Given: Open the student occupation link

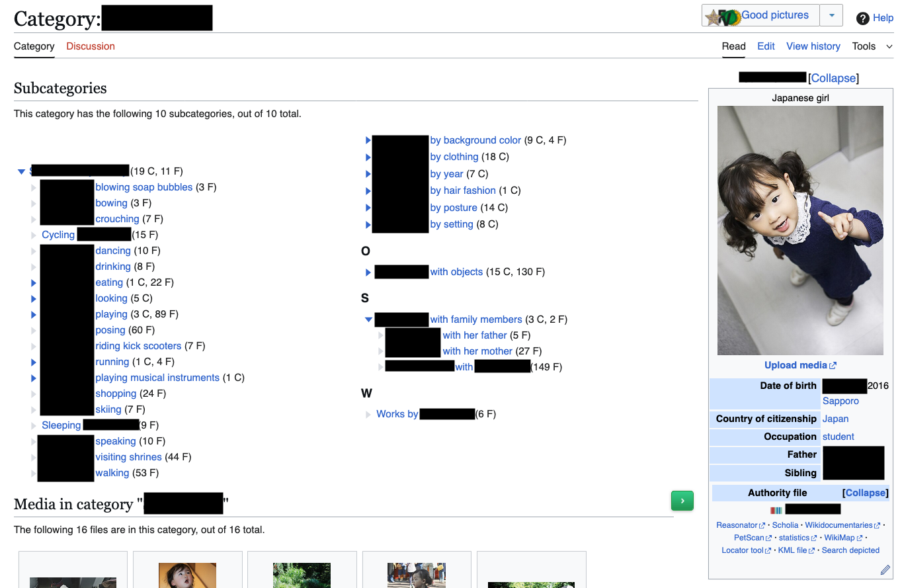Looking at the screenshot, I should (838, 437).
